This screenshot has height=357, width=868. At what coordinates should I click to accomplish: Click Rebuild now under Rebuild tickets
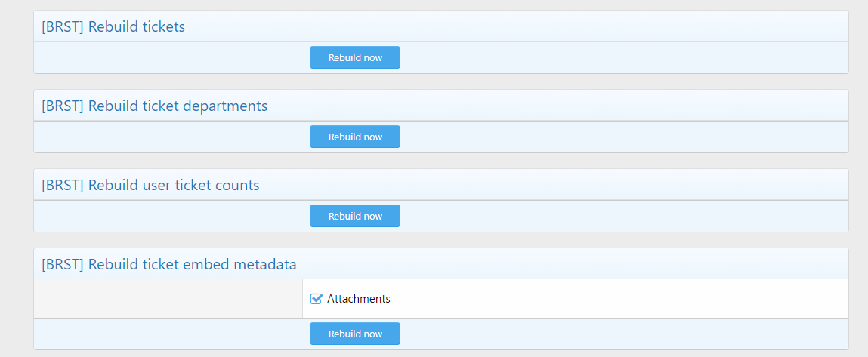354,57
